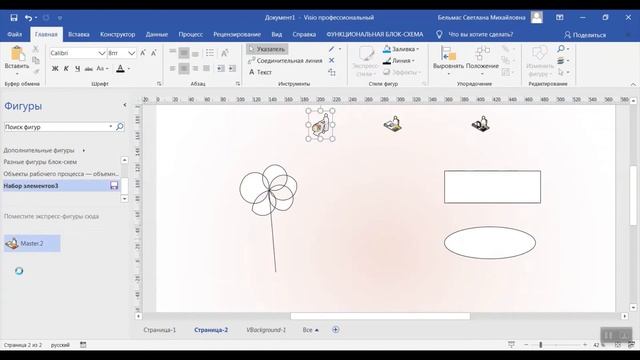Click the Undo arrow icon

[28, 18]
